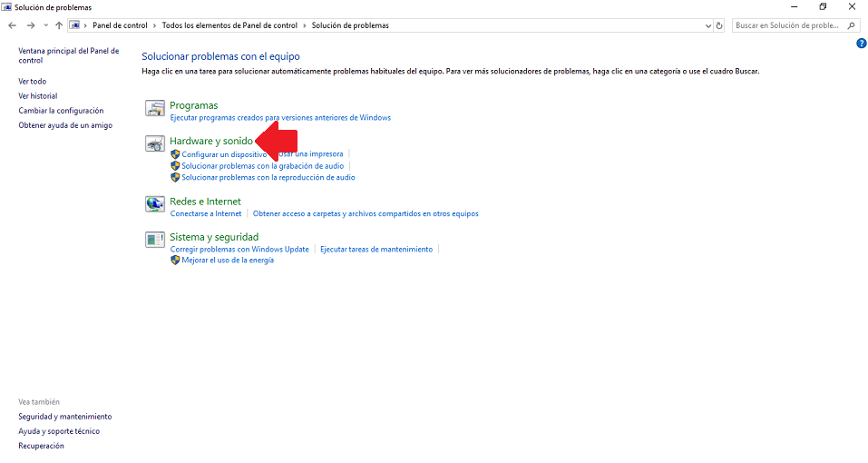Refresh the Solución de problemas page
The height and width of the screenshot is (463, 868).
coord(719,25)
